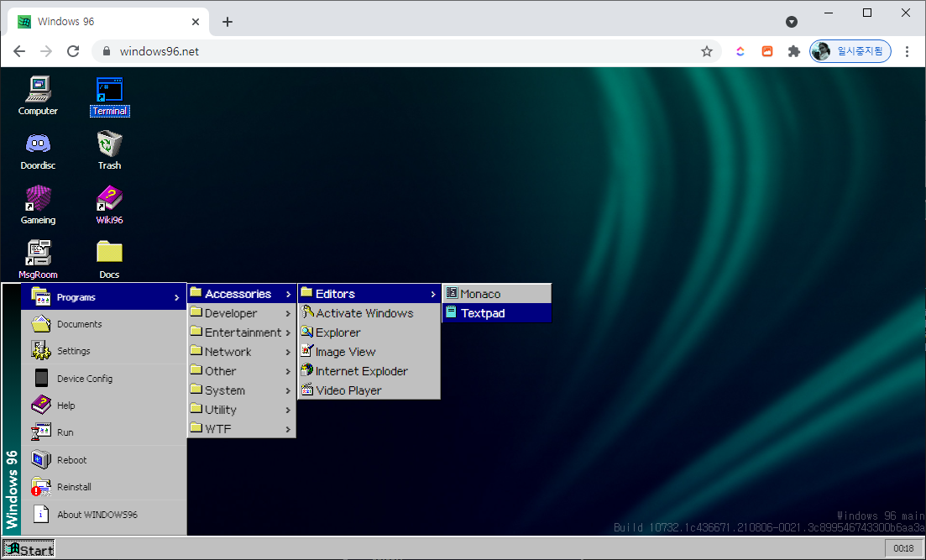The image size is (926, 560).
Task: Open the Computer desktop icon
Action: [x=38, y=96]
